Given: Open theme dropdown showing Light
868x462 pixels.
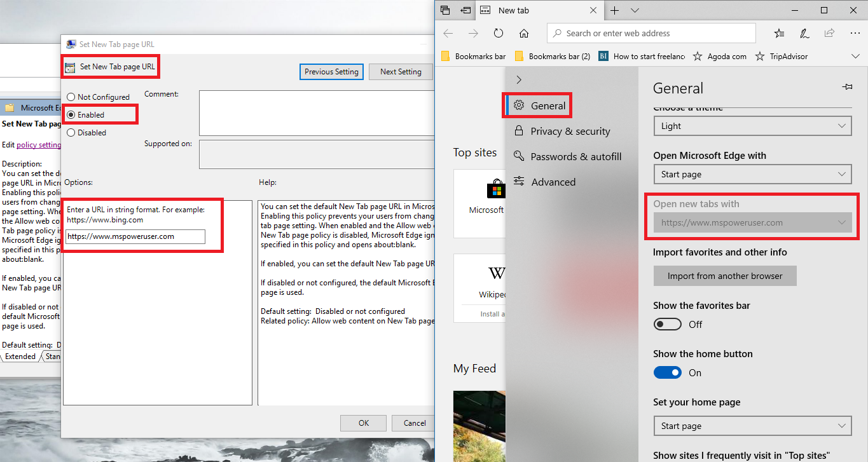Looking at the screenshot, I should (752, 126).
